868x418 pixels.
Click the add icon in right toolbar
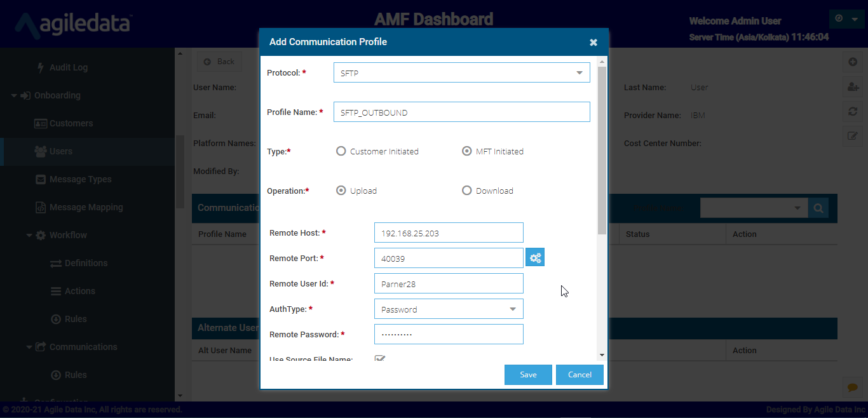pos(853,62)
